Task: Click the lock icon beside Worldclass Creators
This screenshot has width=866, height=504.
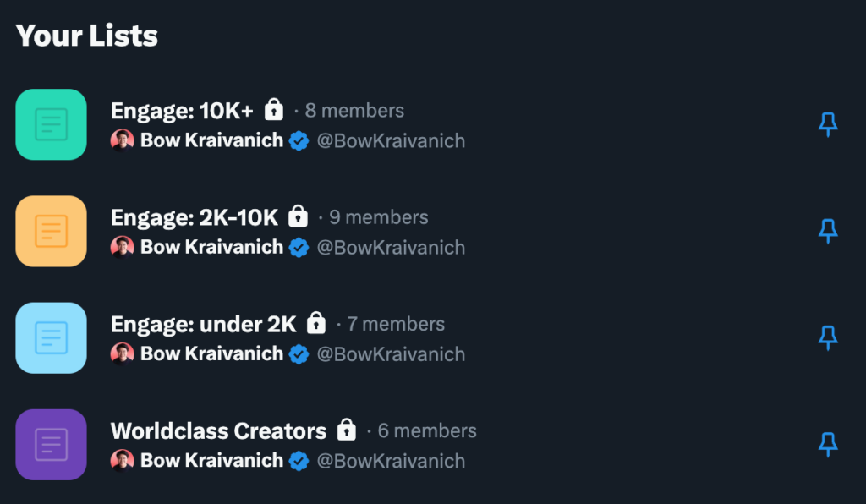Action: pos(346,430)
